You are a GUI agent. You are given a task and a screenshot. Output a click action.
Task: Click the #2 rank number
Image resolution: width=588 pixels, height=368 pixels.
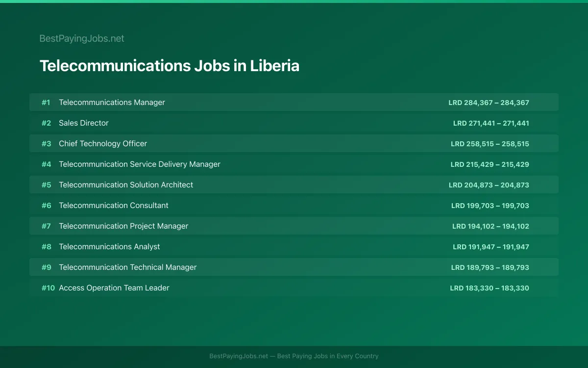coord(46,123)
